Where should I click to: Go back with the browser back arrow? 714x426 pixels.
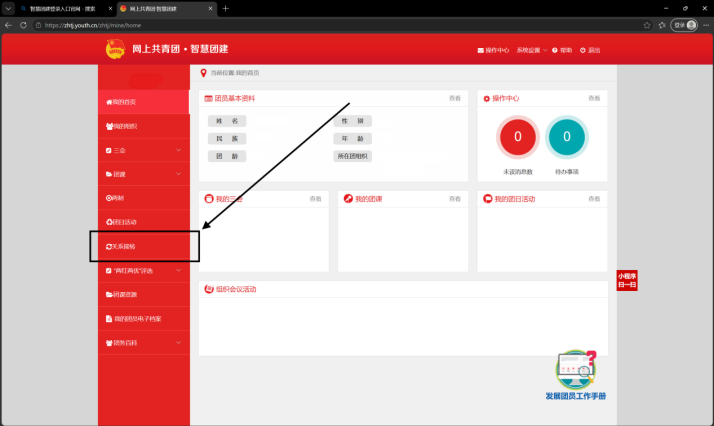click(x=8, y=25)
